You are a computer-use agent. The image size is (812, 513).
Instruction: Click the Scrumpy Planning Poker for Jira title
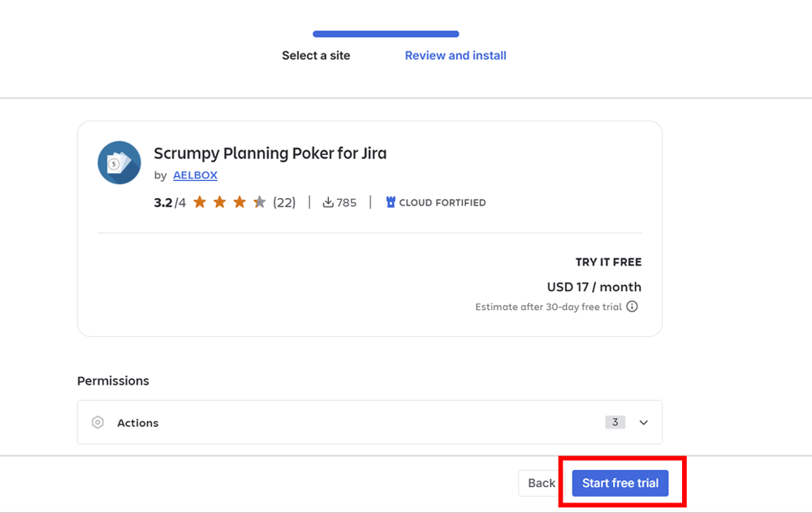[x=270, y=153]
